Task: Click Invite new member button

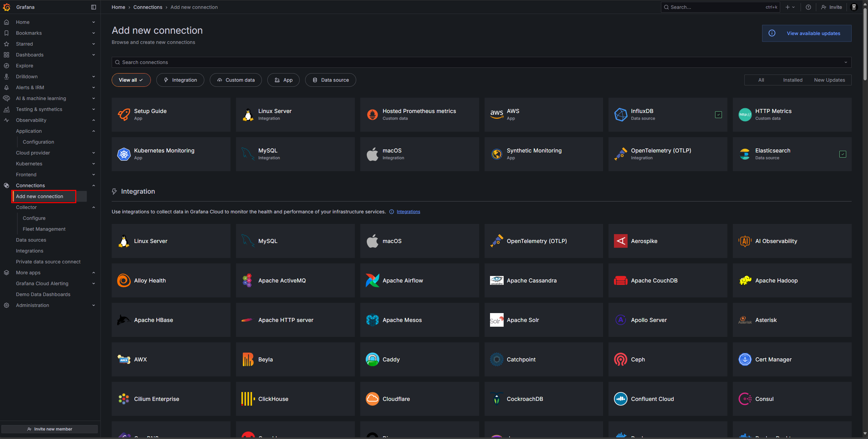Action: [50, 429]
